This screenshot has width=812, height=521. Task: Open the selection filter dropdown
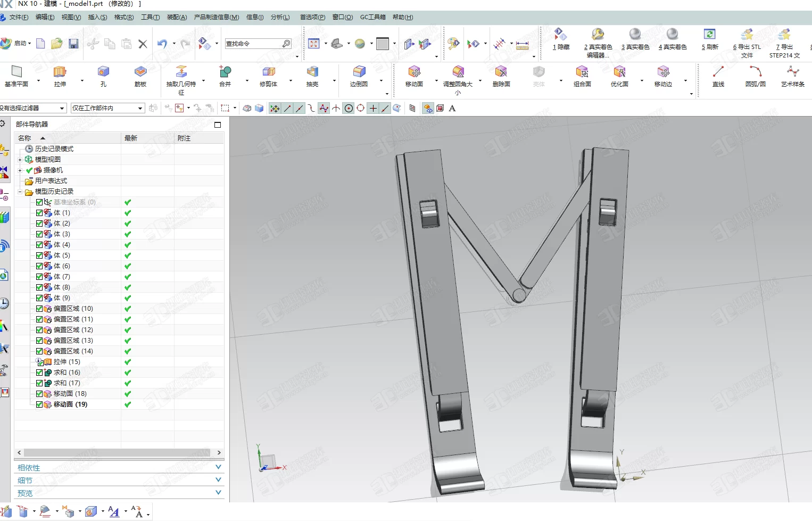coord(62,108)
